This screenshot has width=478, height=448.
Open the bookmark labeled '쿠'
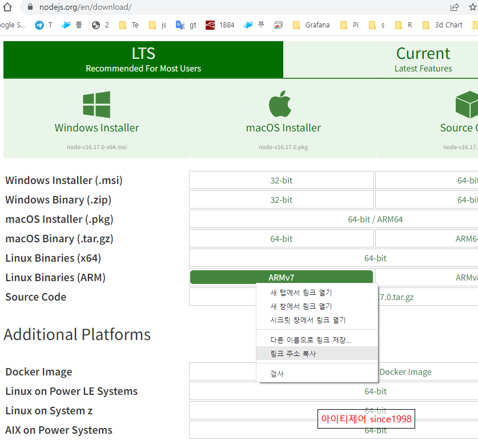[x=254, y=25]
